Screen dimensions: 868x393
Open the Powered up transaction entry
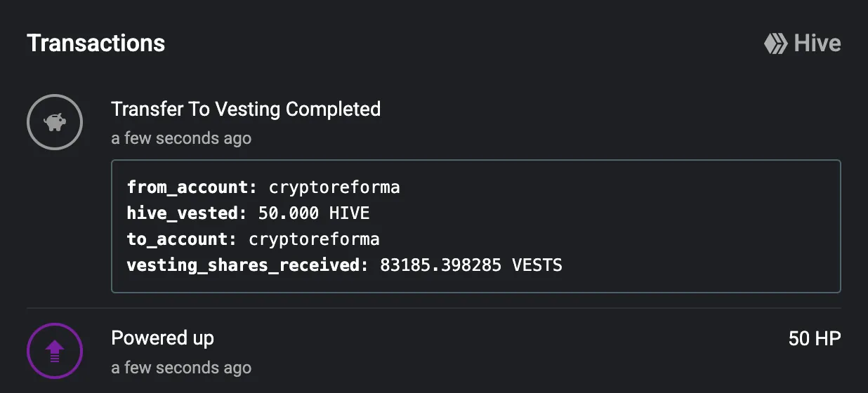162,338
